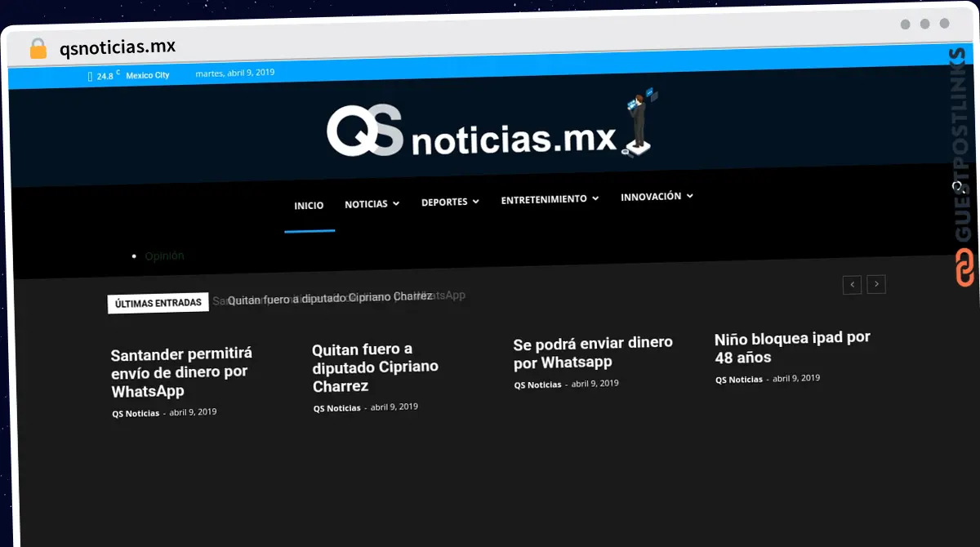Read 'Se podrá enviar dinero por Whatsapp'

pos(592,352)
